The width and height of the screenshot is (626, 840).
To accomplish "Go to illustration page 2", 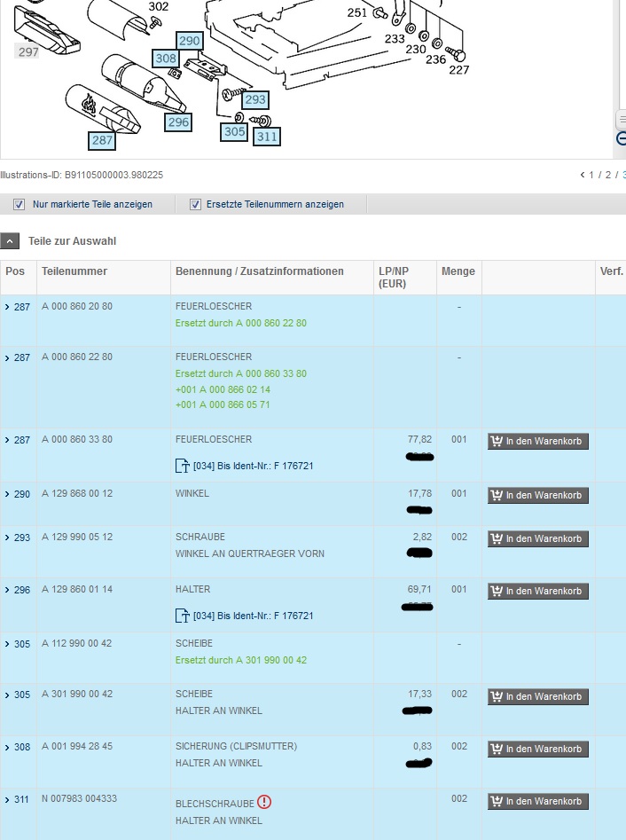I will (x=607, y=176).
